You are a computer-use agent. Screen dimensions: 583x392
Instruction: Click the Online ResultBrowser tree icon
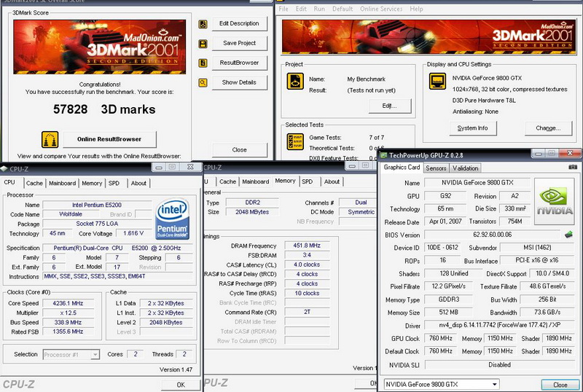[x=50, y=140]
